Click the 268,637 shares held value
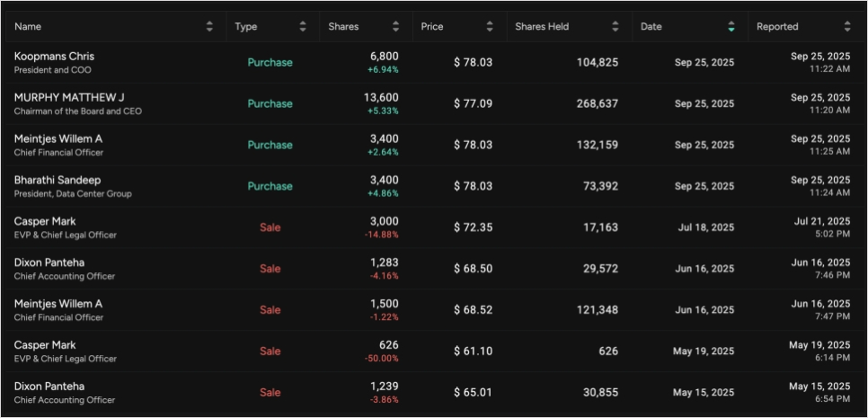This screenshot has height=418, width=868. pyautogui.click(x=597, y=104)
